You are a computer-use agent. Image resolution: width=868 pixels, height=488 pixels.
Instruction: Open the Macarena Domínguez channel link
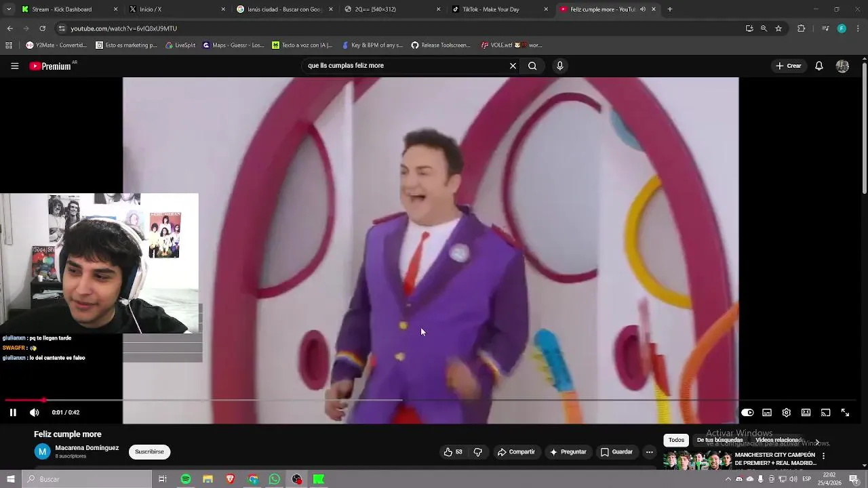click(87, 448)
